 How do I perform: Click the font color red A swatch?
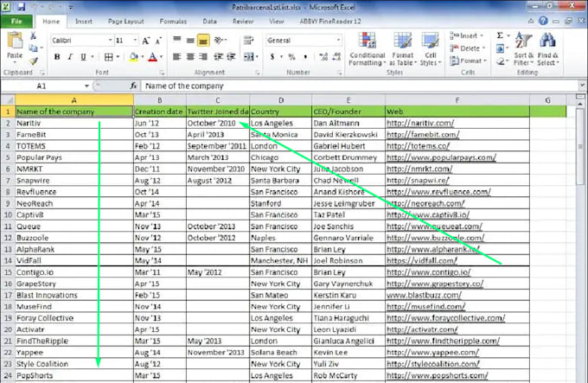[x=152, y=57]
